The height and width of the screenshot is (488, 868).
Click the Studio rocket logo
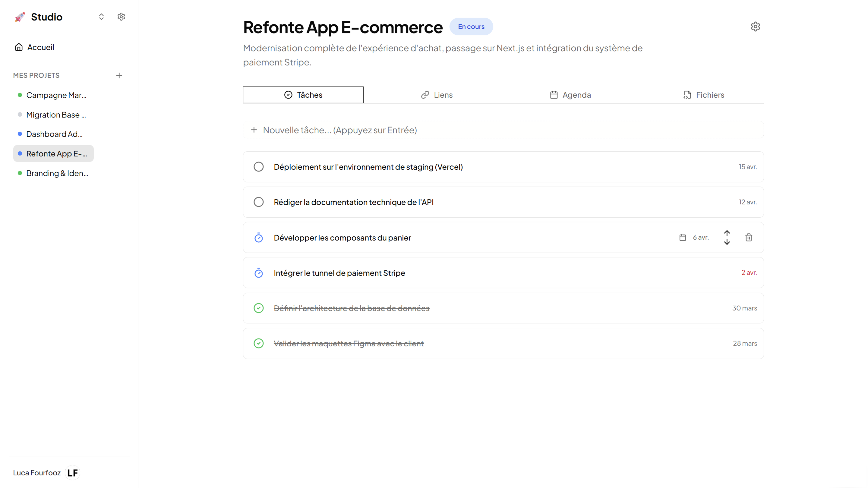[20, 17]
